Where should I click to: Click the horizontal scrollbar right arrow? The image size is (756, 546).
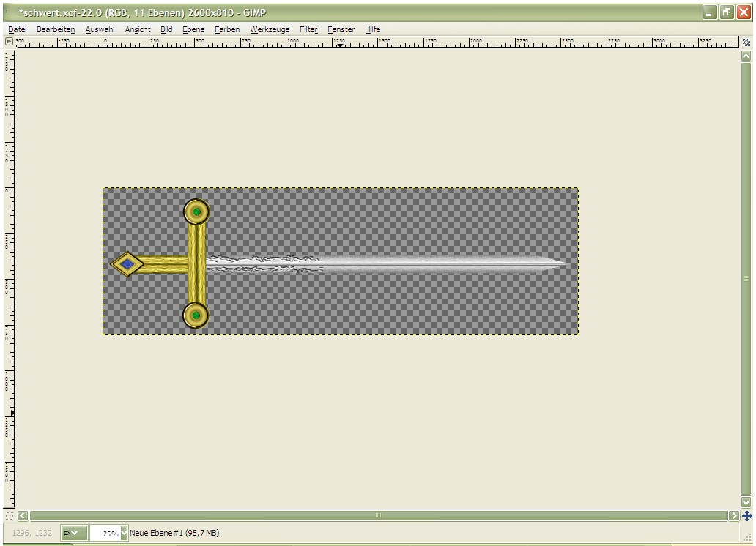tap(734, 516)
